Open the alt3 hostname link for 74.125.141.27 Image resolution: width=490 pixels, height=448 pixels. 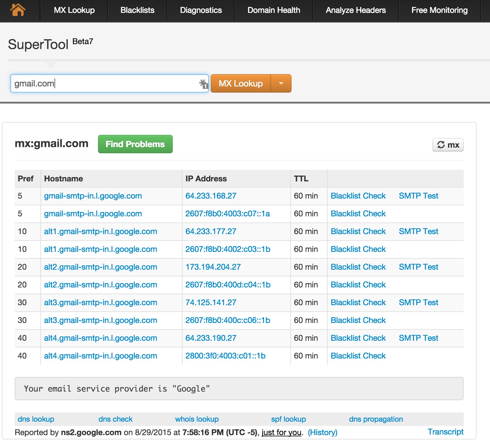point(100,302)
